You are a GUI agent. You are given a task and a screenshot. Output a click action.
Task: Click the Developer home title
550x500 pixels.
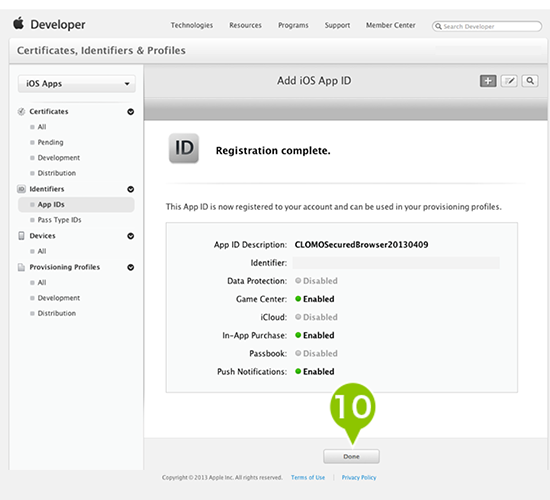pyautogui.click(x=58, y=25)
